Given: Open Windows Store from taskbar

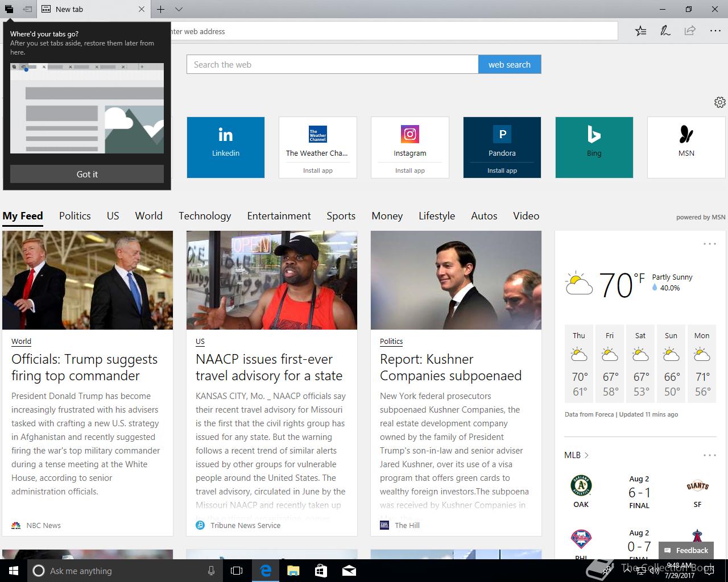Looking at the screenshot, I should click(321, 571).
